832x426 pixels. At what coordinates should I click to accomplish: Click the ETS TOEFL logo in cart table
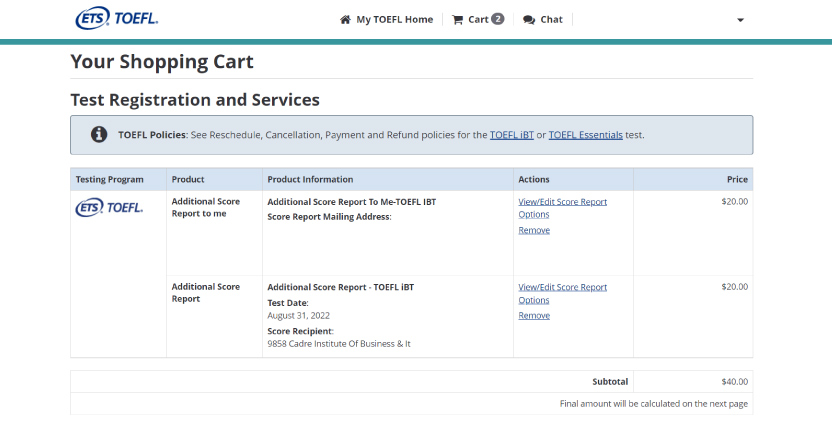[109, 207]
